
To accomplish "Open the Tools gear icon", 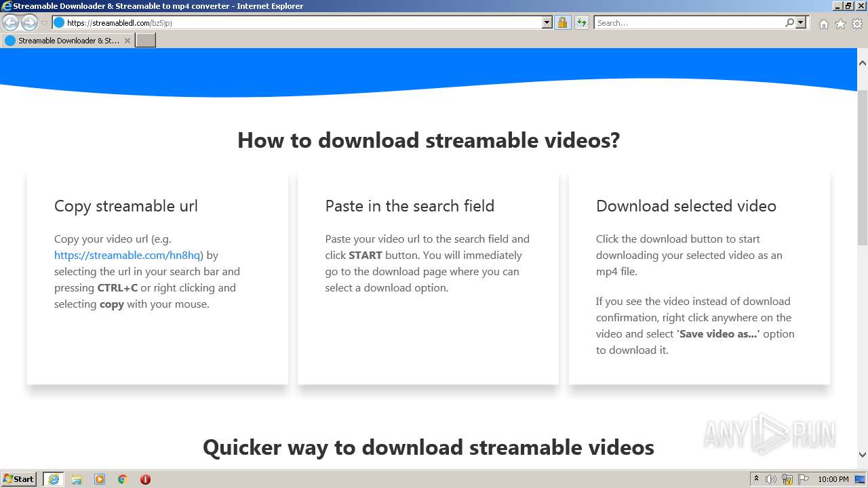I will pos(857,24).
